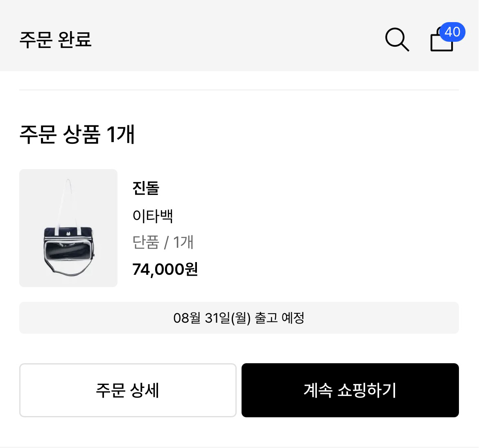479x448 pixels.
Task: Open search with the magnifier icon
Action: [x=397, y=40]
